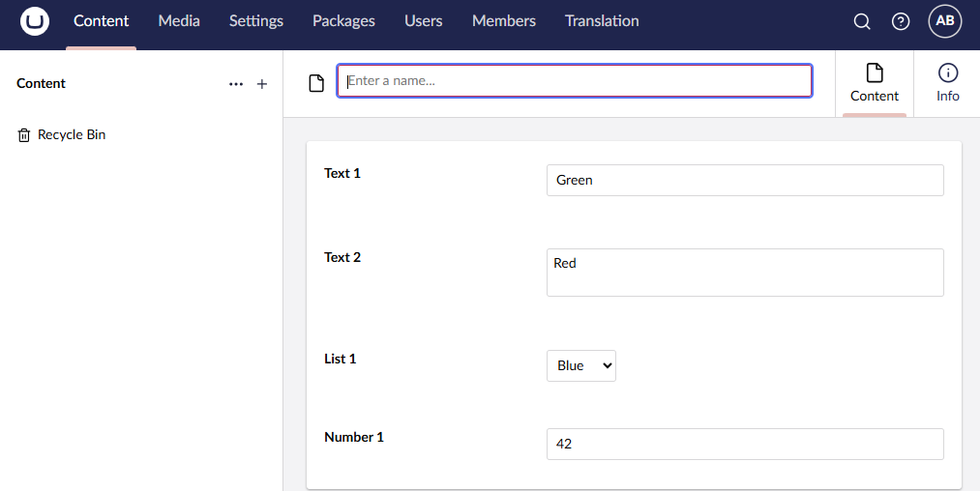Click the Enter a name input field
Screen dimensions: 980x491
pos(575,81)
